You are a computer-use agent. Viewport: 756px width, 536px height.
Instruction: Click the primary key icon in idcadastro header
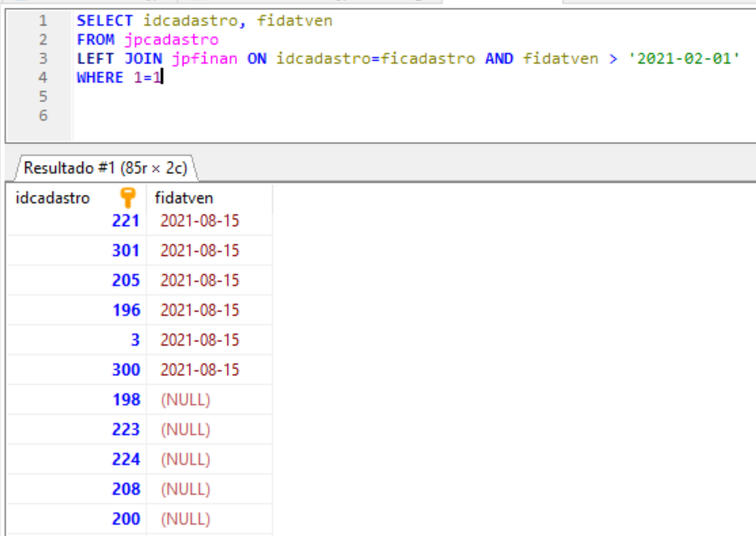[128, 198]
